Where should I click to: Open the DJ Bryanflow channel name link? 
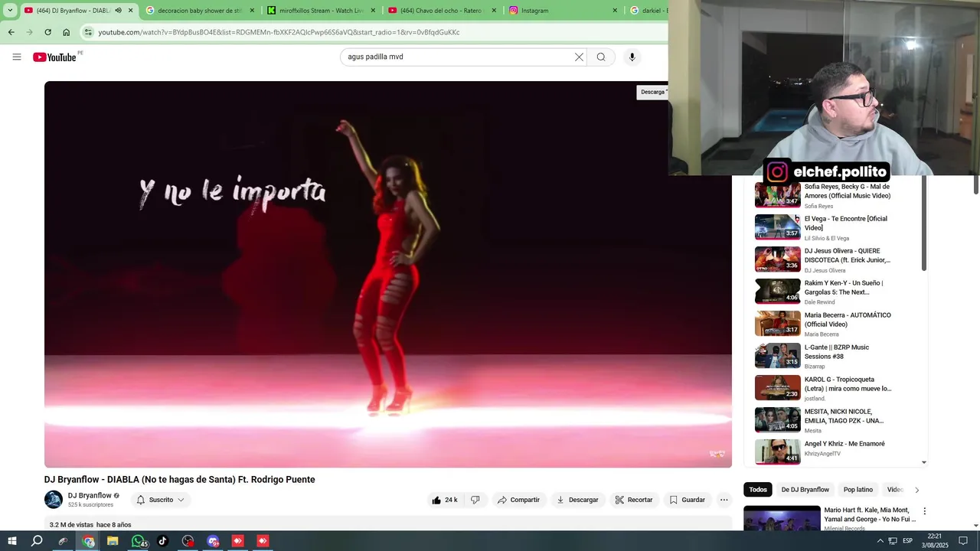coord(90,495)
